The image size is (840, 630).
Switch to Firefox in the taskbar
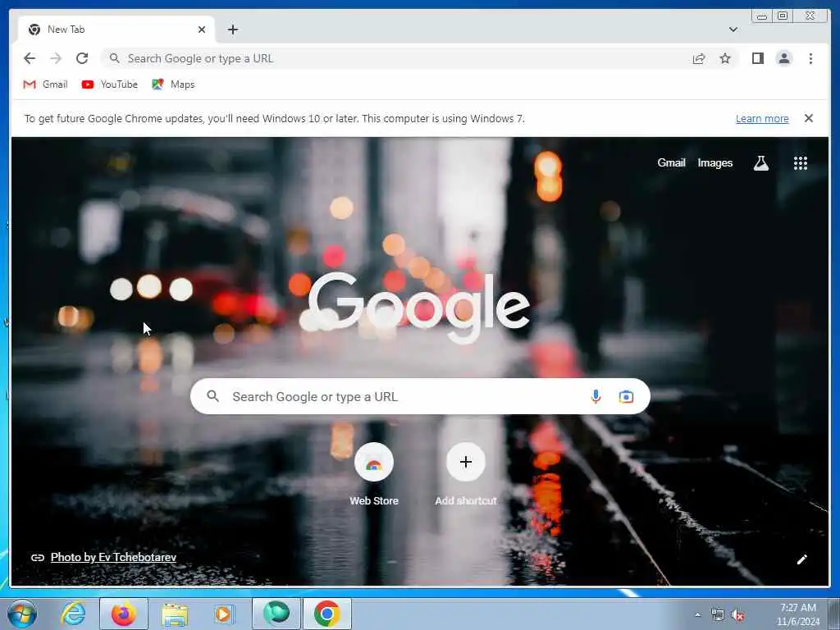pyautogui.click(x=123, y=614)
